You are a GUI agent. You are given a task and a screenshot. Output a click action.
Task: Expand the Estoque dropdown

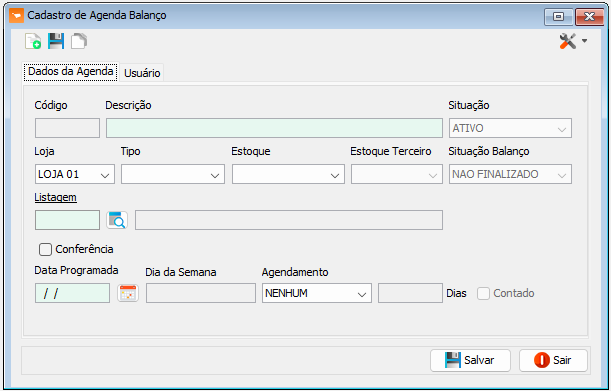point(288,174)
